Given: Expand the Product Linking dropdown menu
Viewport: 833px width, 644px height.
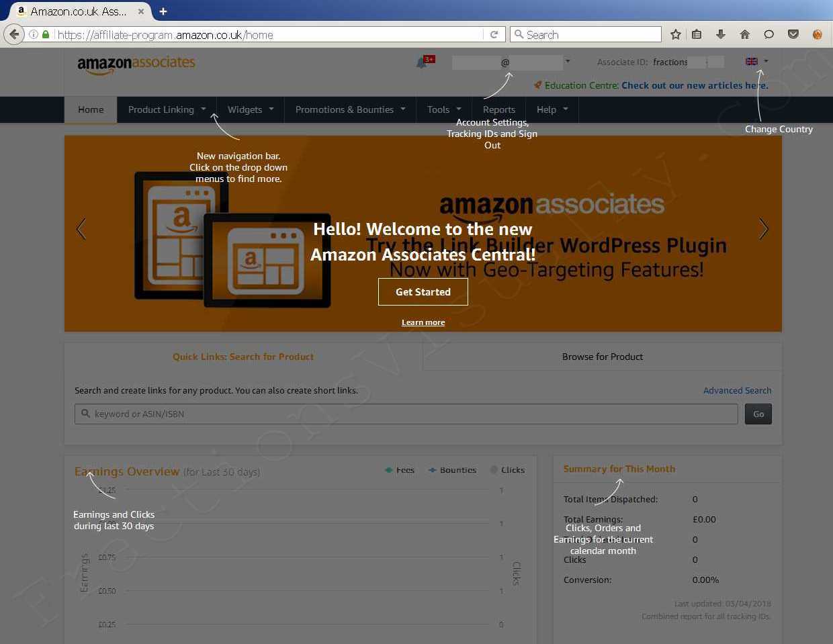Looking at the screenshot, I should tap(167, 109).
